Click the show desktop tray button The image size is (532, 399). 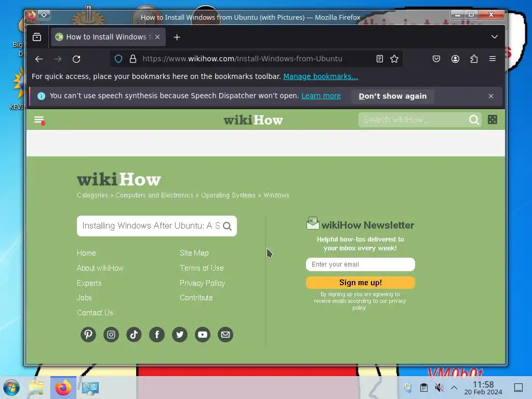pyautogui.click(x=518, y=388)
